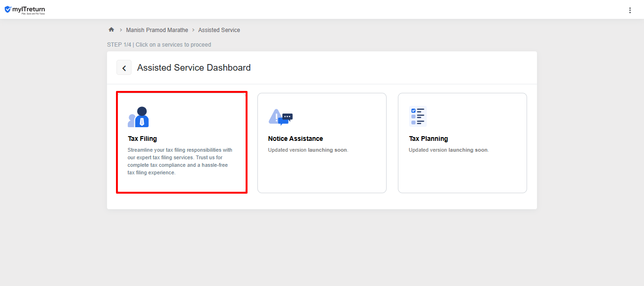Select the Tax Planning title
Screen dimensions: 644x286
click(x=428, y=139)
